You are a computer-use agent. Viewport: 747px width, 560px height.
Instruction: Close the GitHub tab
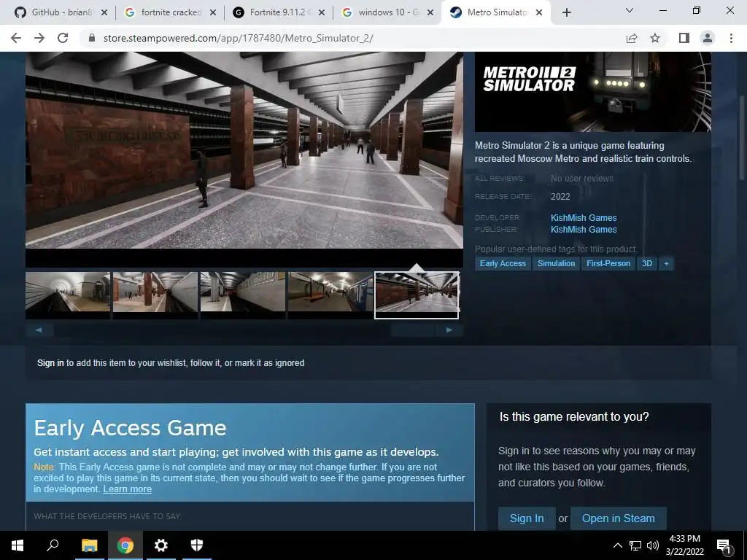pos(104,12)
